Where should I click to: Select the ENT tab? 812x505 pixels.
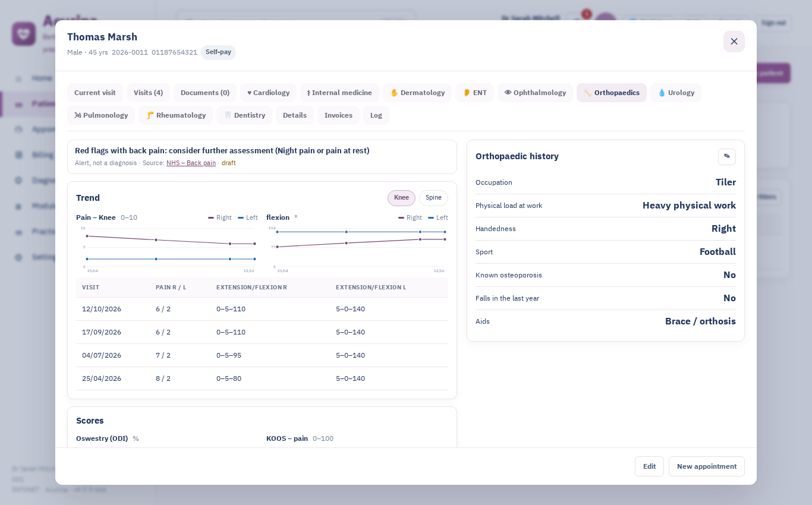(474, 93)
